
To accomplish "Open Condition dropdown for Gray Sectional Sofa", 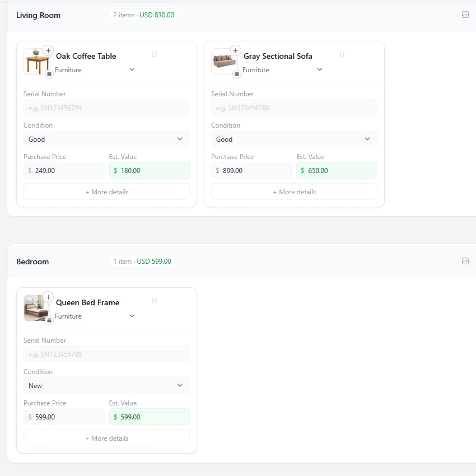I will 294,139.
